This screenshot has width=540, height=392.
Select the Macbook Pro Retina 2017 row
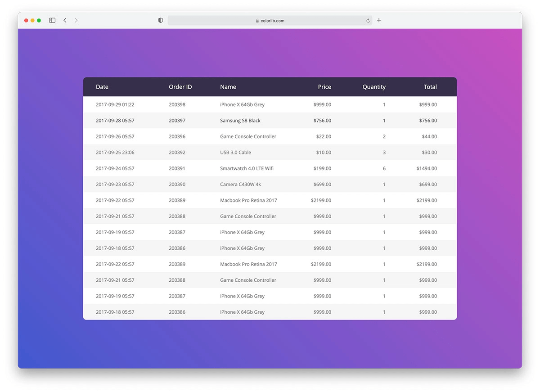[x=270, y=200]
